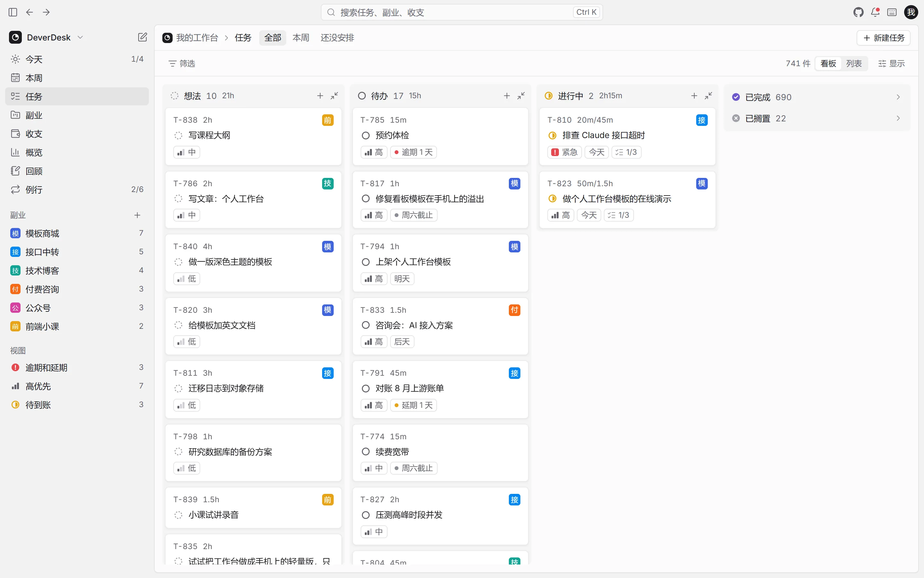Screen dimensions: 924x578
Task: Open 显示 display options
Action: coord(892,64)
